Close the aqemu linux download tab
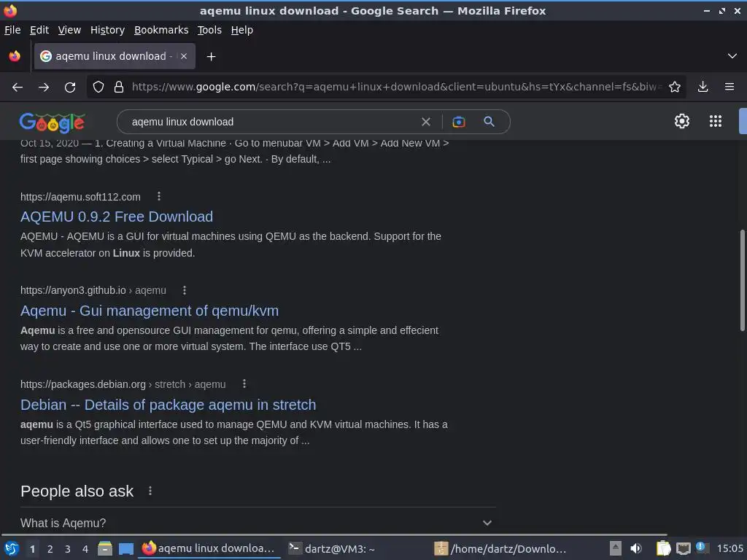747x560 pixels. click(x=184, y=56)
